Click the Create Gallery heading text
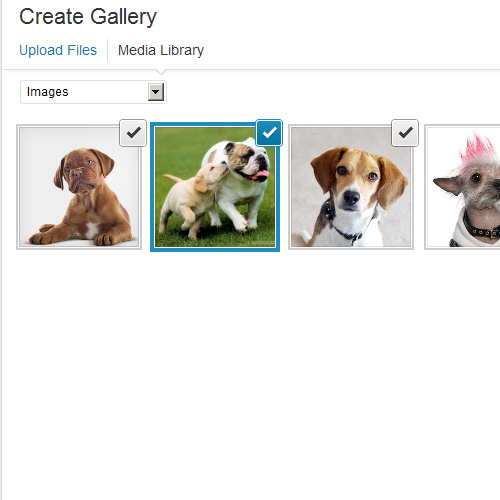 (88, 17)
